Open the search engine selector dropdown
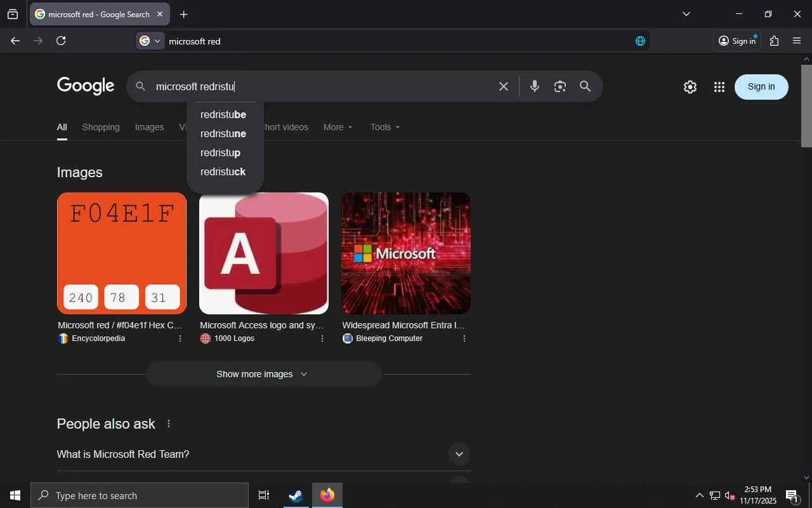The width and height of the screenshot is (812, 508). (150, 41)
